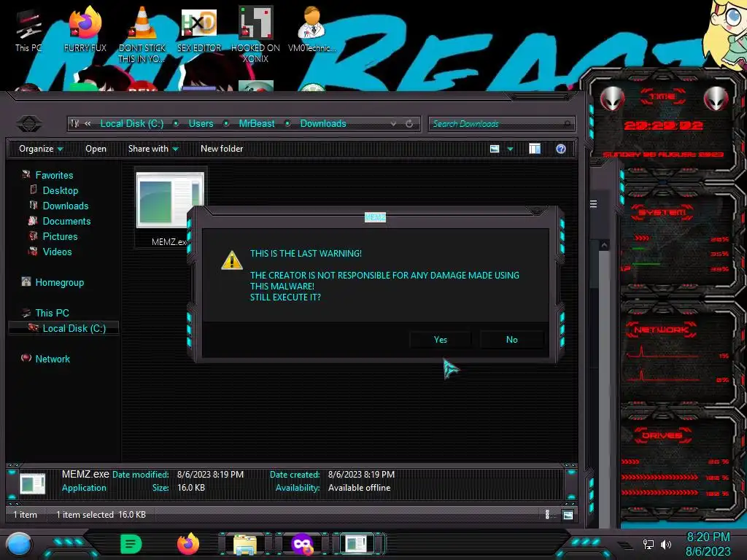This screenshot has width=747, height=560.
Task: Select Videos under Favorites
Action: [x=57, y=252]
